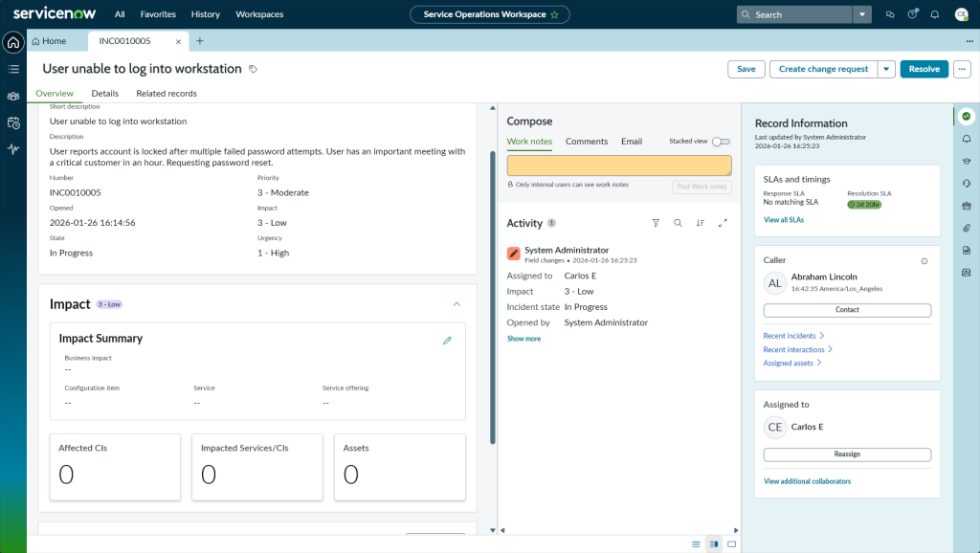Click the Activity search magnifier icon
The image size is (980, 553).
tap(678, 223)
